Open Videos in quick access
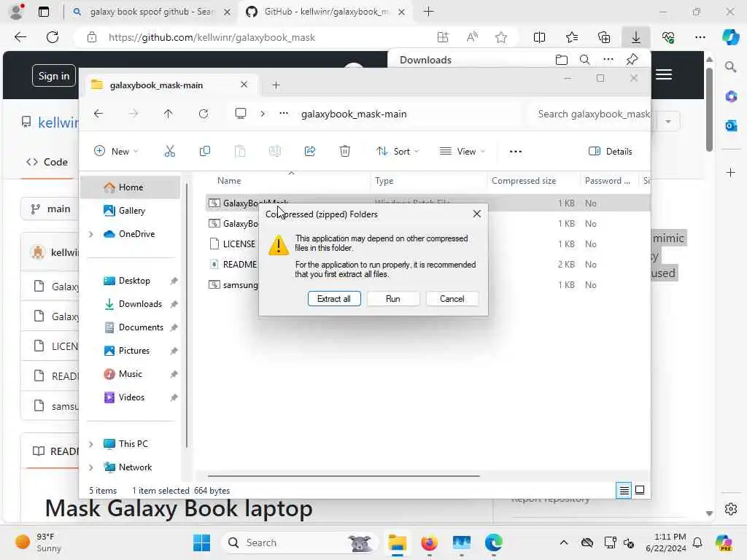This screenshot has width=747, height=560. point(131,397)
